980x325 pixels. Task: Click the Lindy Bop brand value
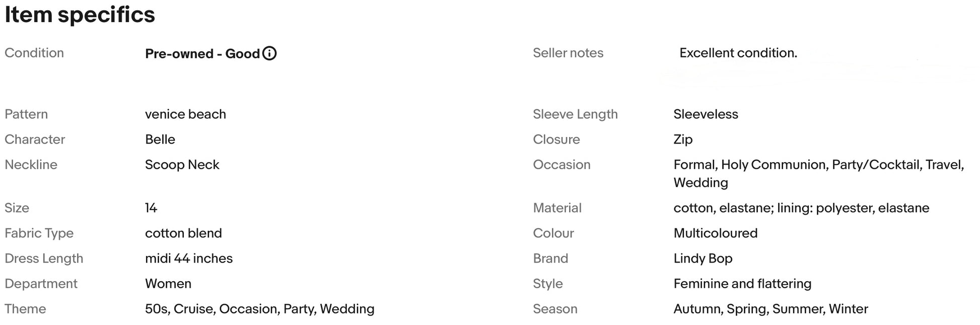(x=703, y=258)
